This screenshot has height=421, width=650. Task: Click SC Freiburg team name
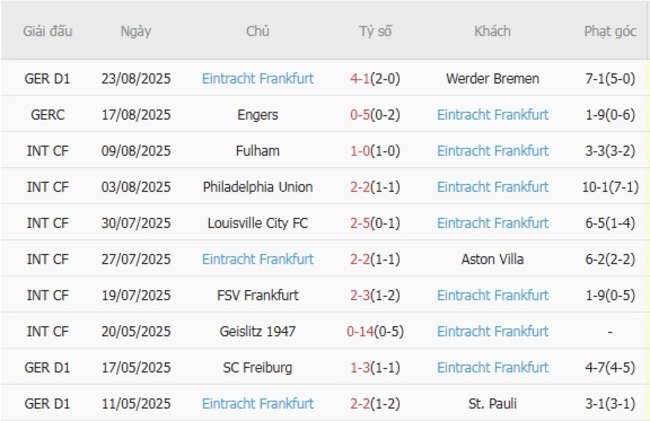click(257, 367)
